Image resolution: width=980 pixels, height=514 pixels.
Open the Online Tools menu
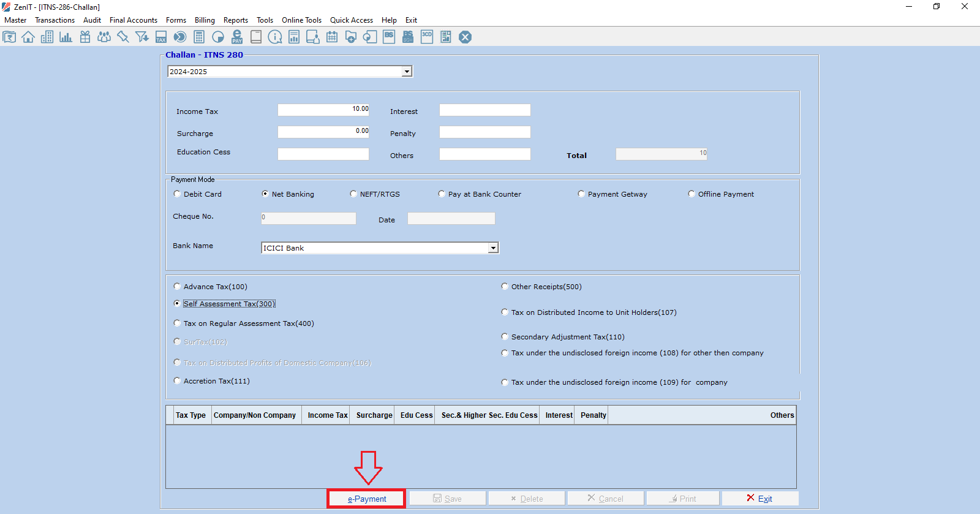[301, 20]
